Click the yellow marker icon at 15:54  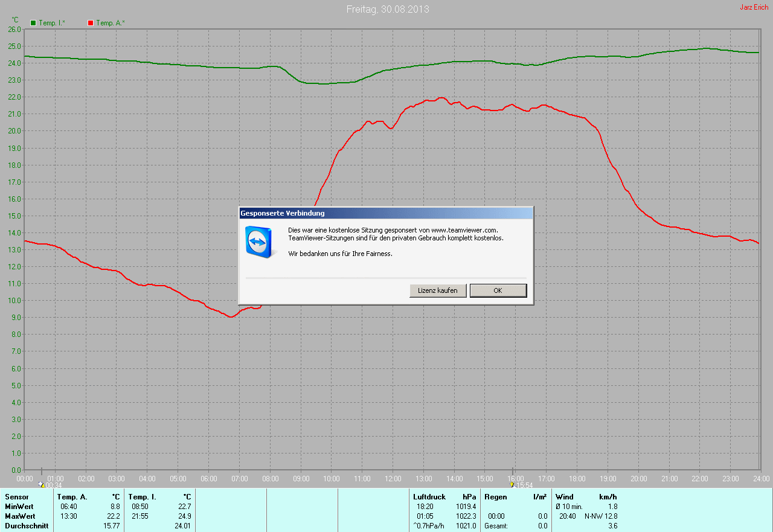[512, 484]
